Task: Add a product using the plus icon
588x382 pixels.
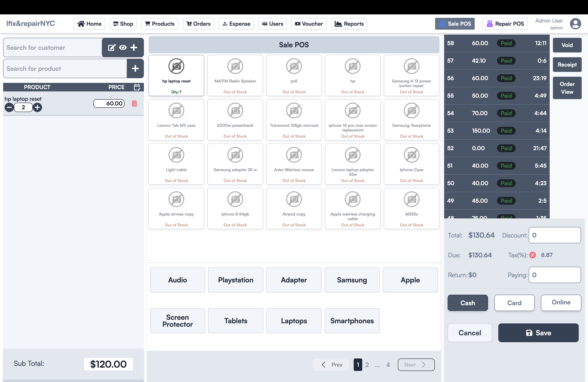Action: point(135,68)
